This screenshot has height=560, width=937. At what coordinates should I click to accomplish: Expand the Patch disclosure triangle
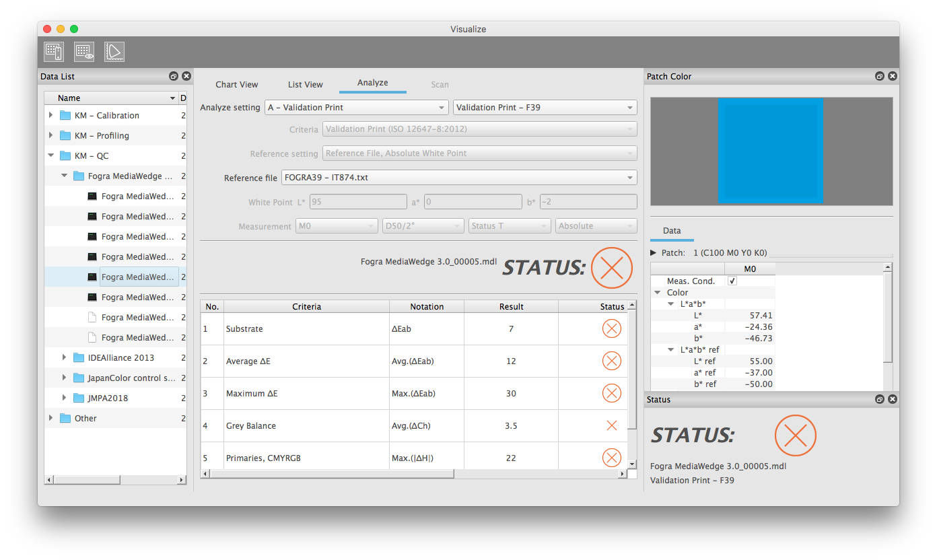[654, 253]
